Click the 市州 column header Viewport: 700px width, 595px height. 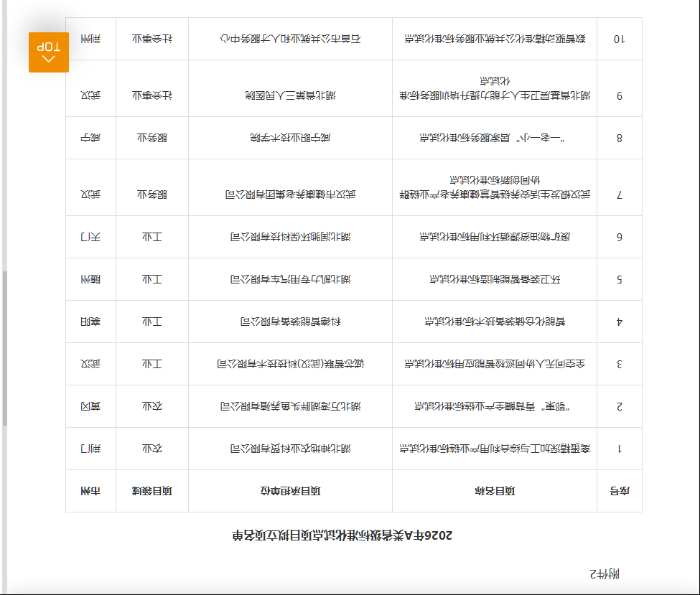(x=90, y=491)
